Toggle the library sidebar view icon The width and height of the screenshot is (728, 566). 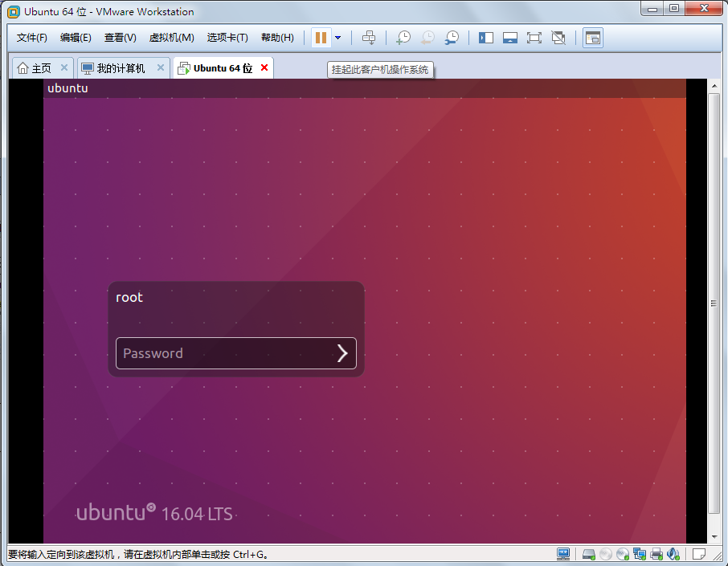[x=485, y=38]
